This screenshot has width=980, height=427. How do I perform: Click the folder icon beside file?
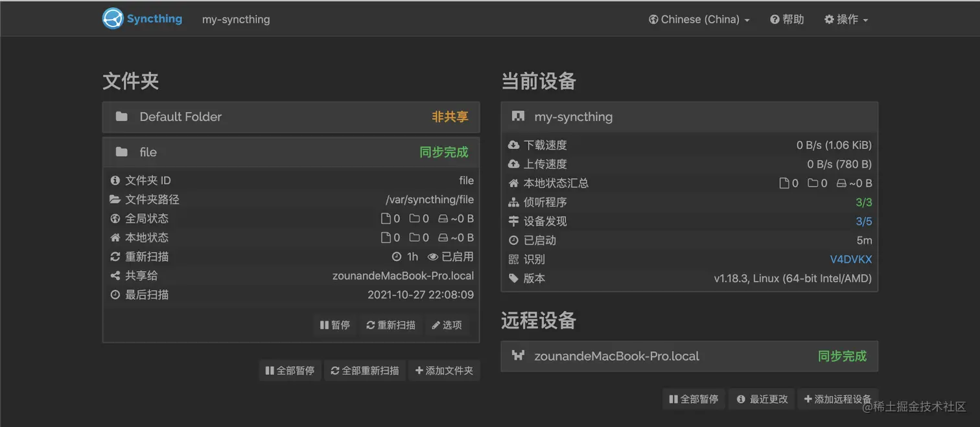tap(121, 152)
